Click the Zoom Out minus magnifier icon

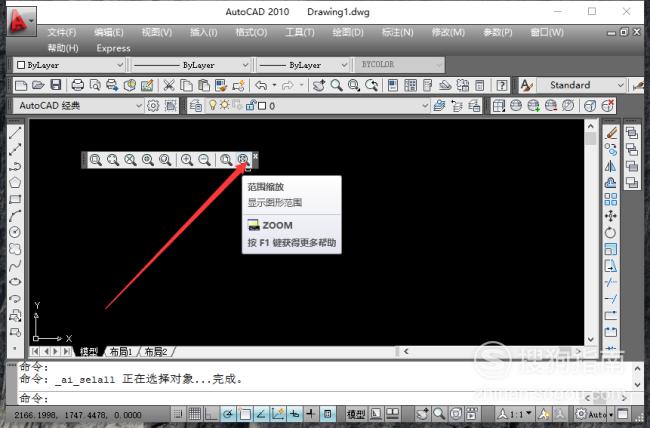(204, 160)
